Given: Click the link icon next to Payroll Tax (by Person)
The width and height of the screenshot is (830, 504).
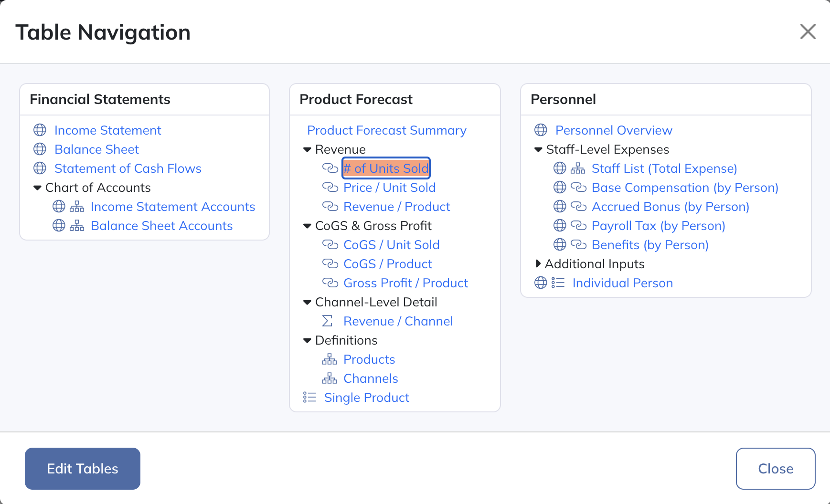Looking at the screenshot, I should tap(578, 226).
